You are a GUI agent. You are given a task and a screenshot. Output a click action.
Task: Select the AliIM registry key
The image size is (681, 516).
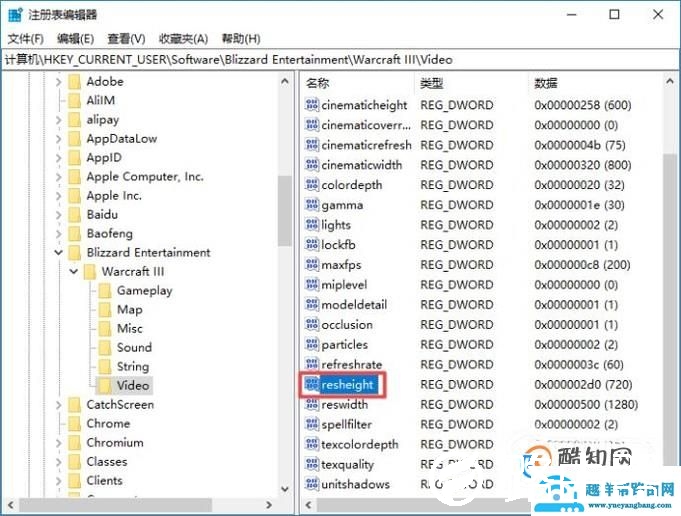coord(101,100)
